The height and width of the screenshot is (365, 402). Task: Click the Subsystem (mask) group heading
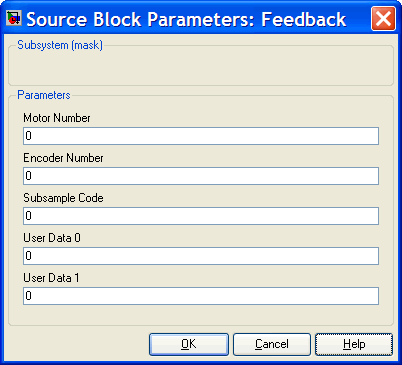click(x=60, y=45)
